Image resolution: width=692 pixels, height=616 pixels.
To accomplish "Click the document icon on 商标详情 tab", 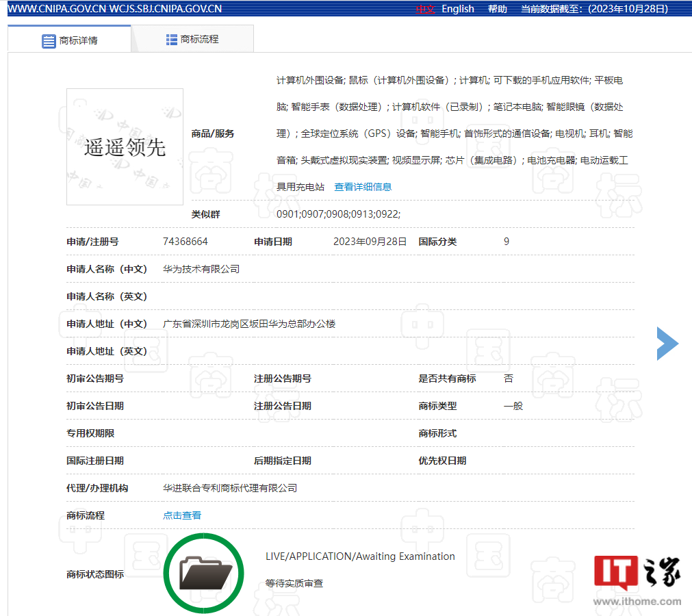I will [48, 41].
